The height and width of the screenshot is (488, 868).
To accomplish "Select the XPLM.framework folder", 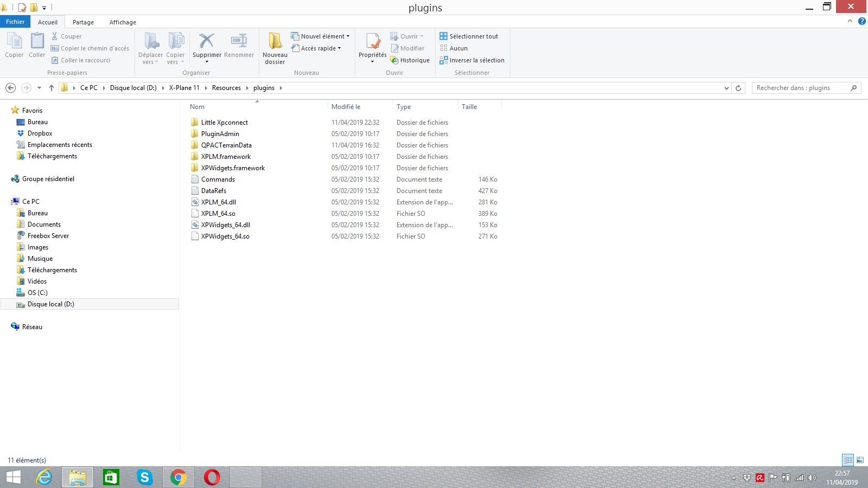I will [x=226, y=157].
